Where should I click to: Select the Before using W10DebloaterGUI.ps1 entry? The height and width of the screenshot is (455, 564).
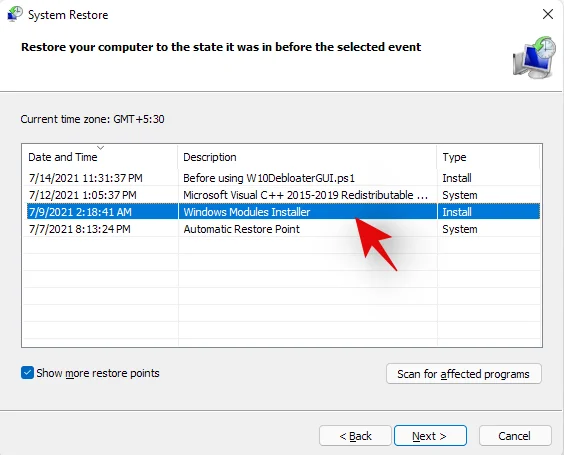(x=269, y=178)
